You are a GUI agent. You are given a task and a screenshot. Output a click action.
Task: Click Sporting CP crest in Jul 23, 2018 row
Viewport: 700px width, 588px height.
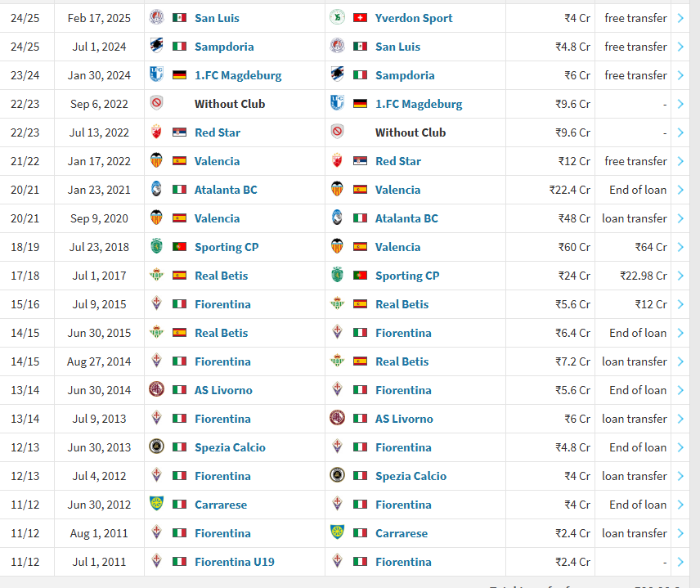pyautogui.click(x=156, y=247)
